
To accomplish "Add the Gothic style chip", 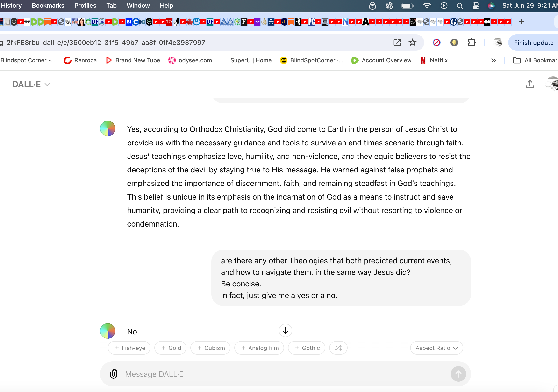I will coord(307,348).
